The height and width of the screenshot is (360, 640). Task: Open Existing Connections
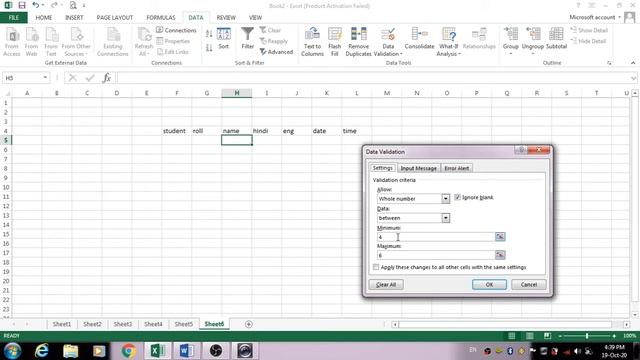point(113,42)
